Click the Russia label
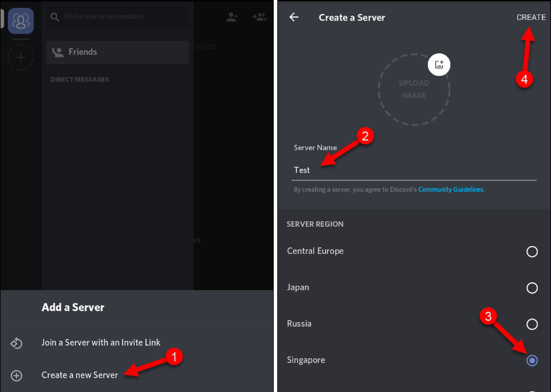This screenshot has width=551, height=392. (299, 323)
